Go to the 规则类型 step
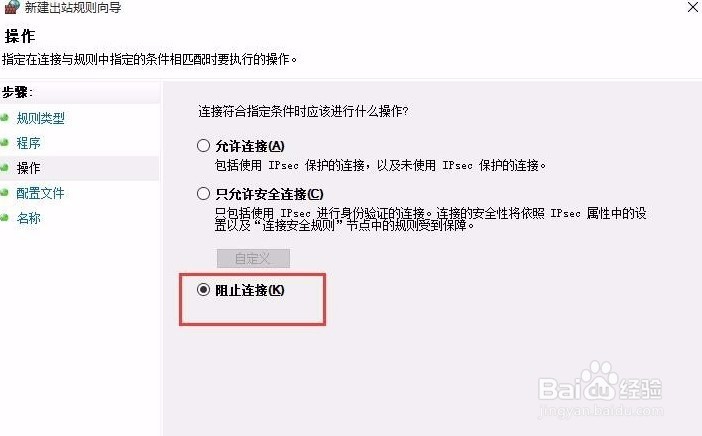The image size is (702, 436). (40, 118)
